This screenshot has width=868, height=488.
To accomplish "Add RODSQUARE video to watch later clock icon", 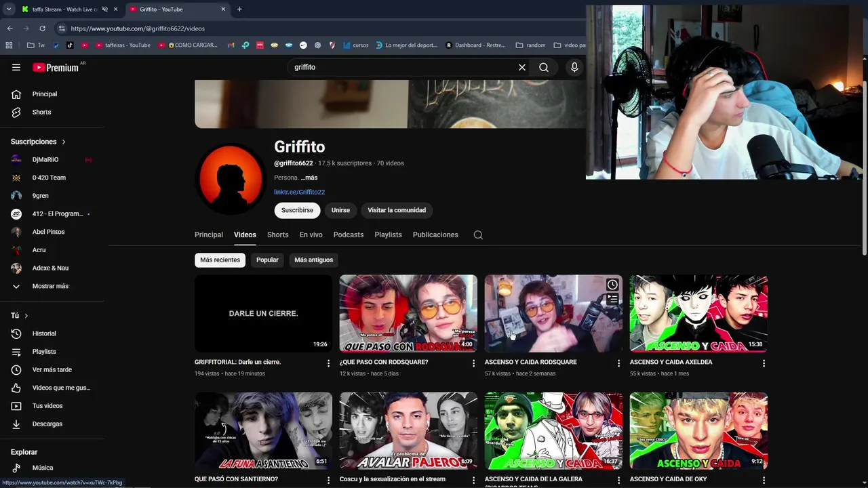I will point(612,285).
